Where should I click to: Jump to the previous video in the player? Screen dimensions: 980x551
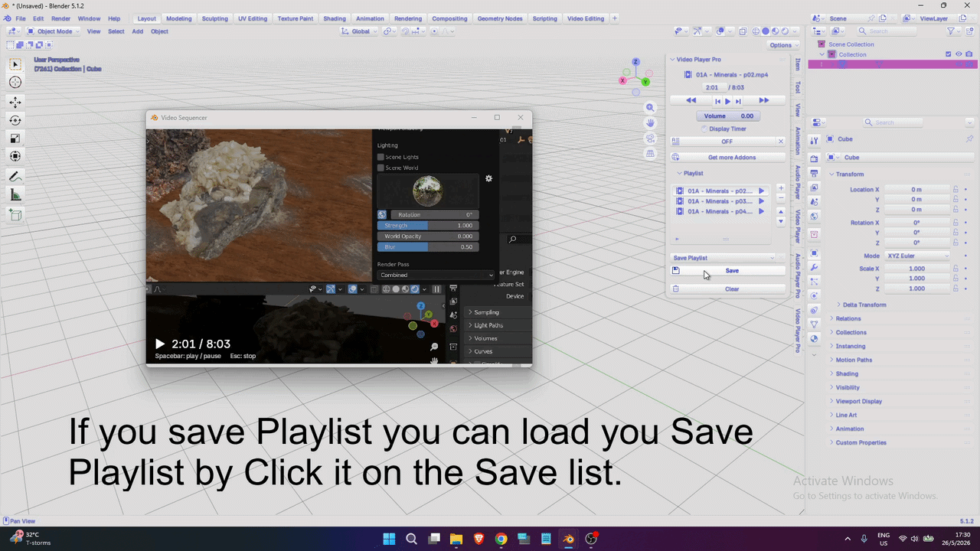[717, 101]
